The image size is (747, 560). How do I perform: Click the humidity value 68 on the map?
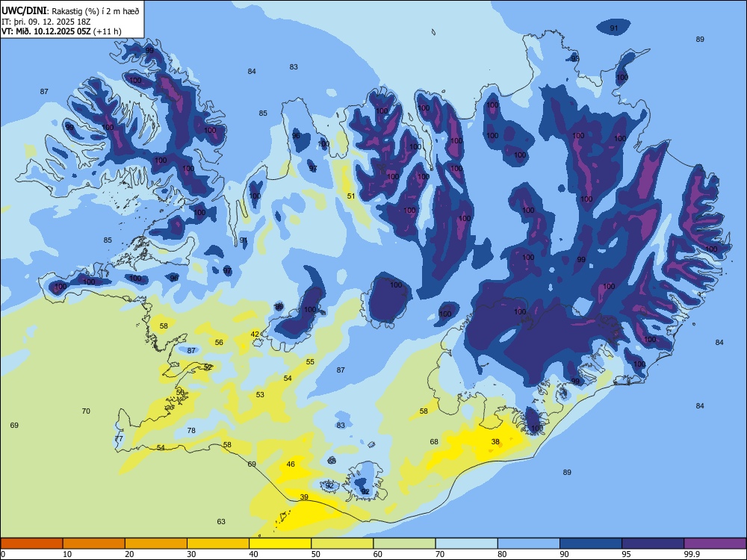coord(434,442)
